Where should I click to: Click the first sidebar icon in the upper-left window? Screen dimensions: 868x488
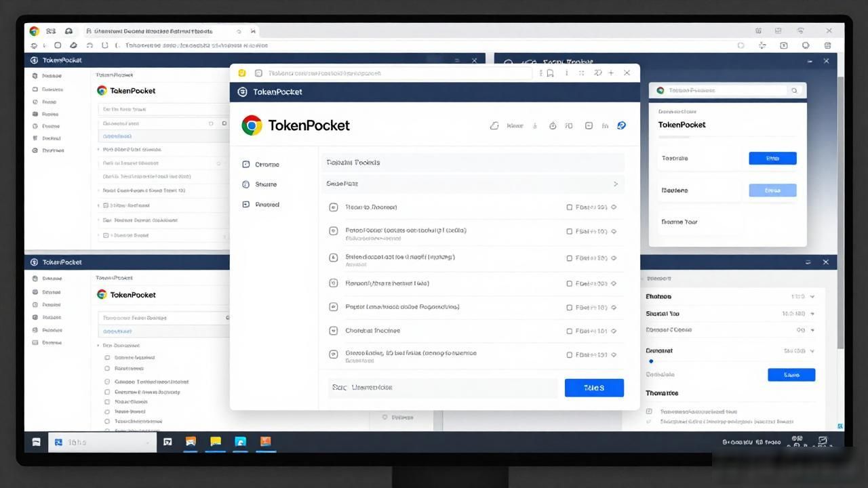tap(35, 77)
